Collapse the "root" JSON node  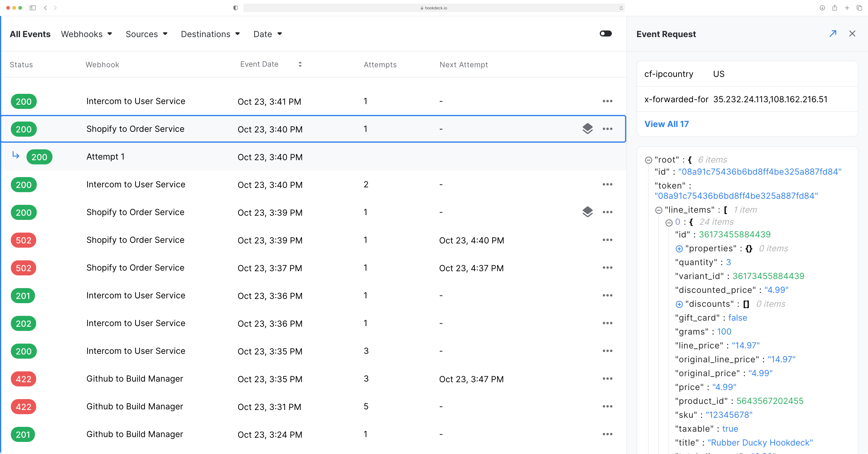pos(648,160)
